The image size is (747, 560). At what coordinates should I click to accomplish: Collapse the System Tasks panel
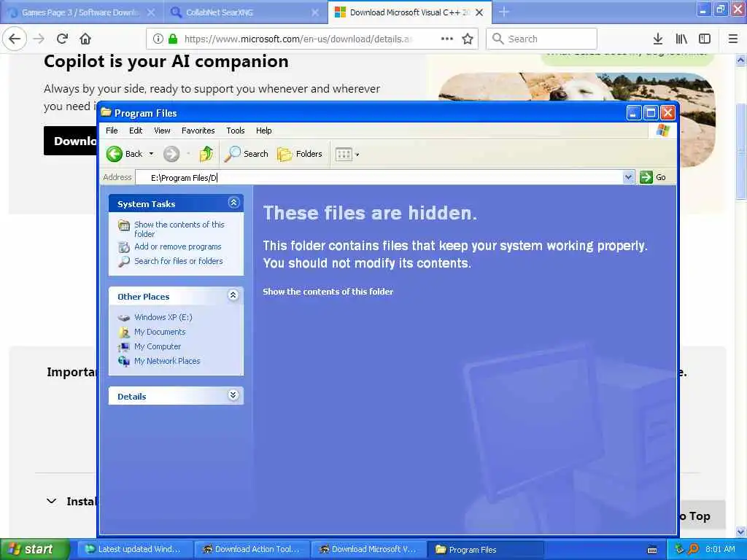(x=233, y=203)
